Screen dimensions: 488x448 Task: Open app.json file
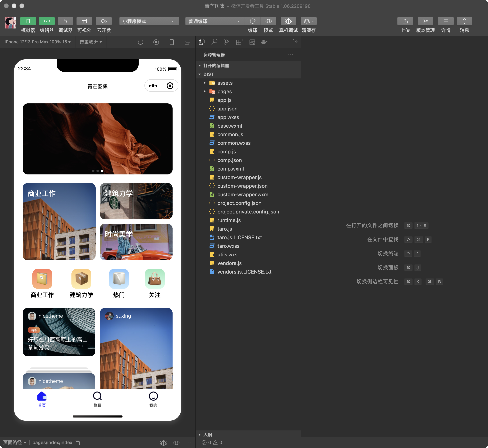(248, 109)
